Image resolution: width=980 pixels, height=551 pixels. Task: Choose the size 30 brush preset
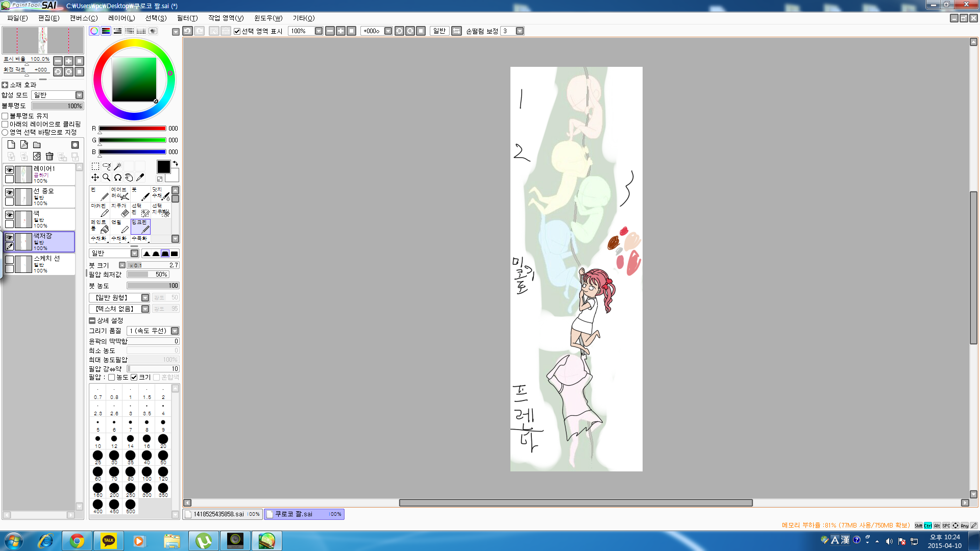pos(114,456)
